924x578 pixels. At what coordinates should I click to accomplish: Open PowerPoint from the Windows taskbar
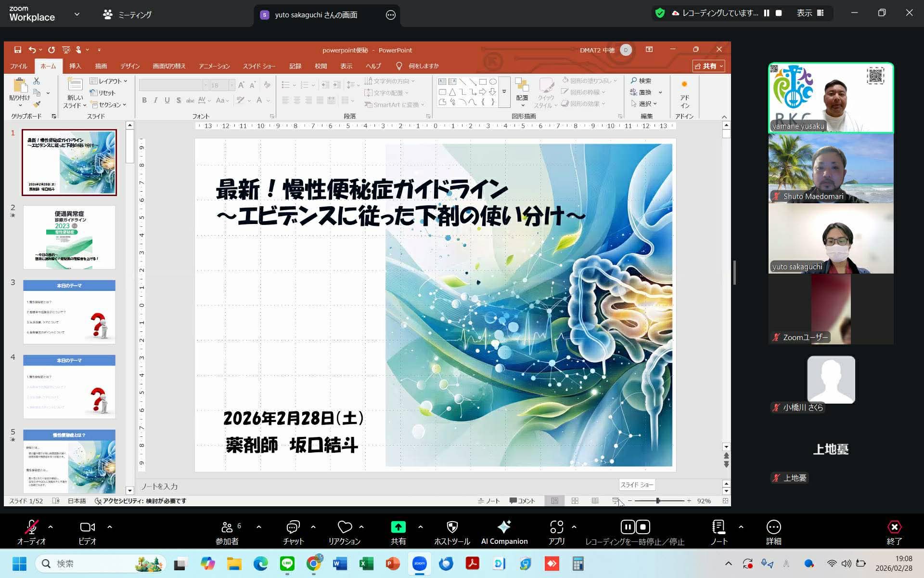(393, 564)
